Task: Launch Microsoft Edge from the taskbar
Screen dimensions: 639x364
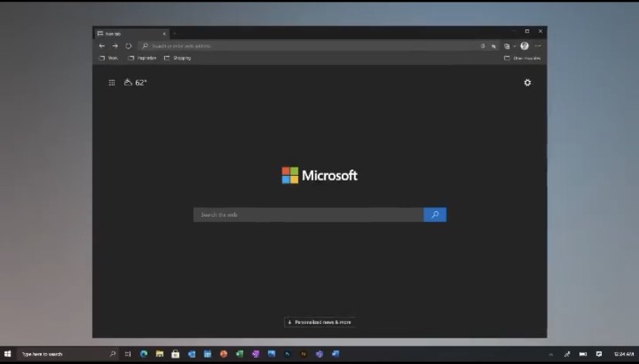Action: tap(144, 354)
